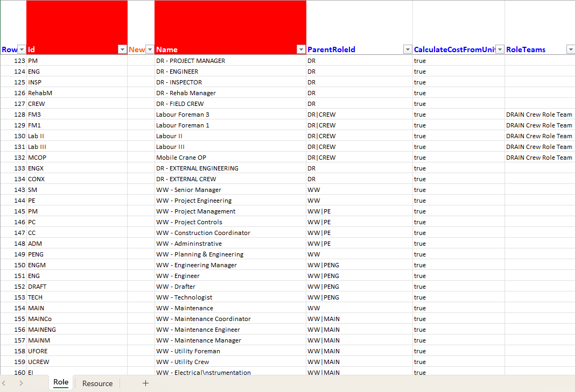
Task: Expand the ParentRoleId filter dropdown
Action: (408, 49)
